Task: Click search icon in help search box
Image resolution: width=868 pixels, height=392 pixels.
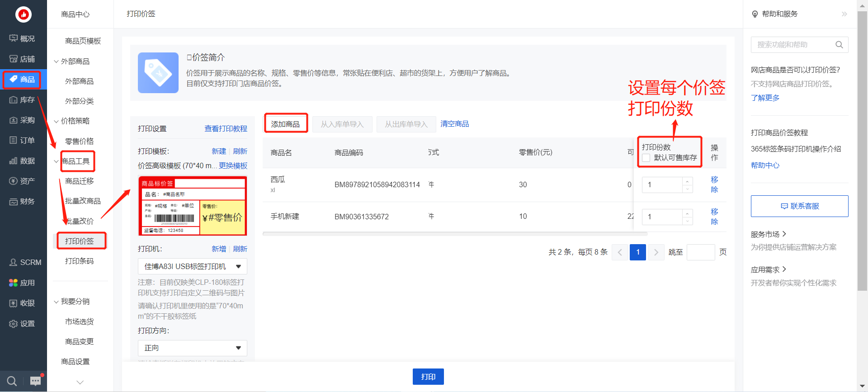Action: point(839,45)
